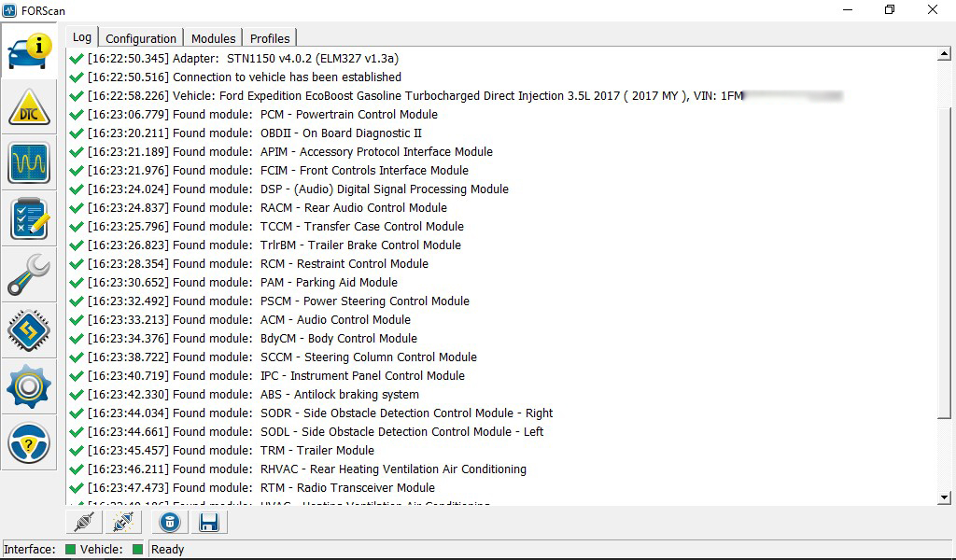Open the tests checklist section
Viewport: 956px width, 560px height.
coord(29,218)
